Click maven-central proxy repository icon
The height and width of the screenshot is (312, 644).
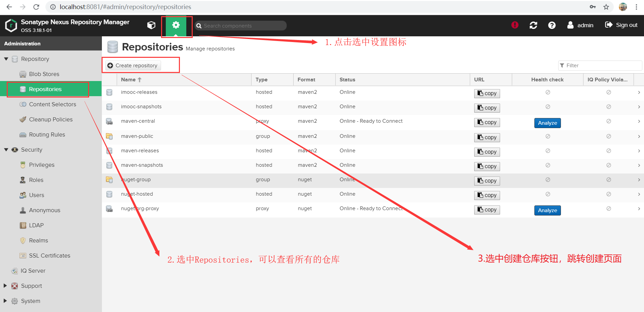click(x=109, y=121)
